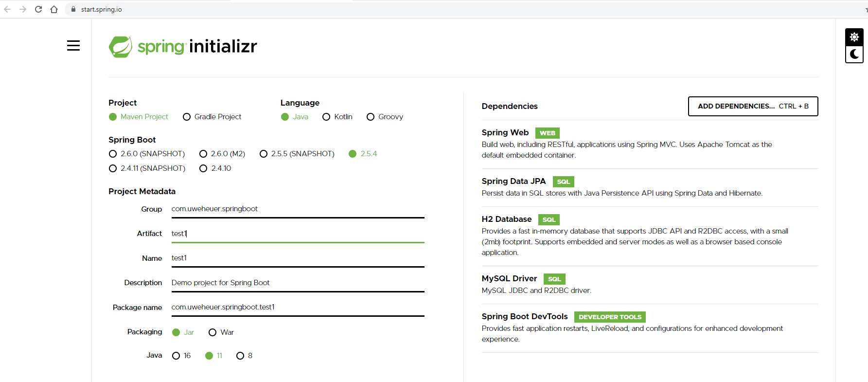Select Gradle Project option
Image resolution: width=868 pixels, height=382 pixels.
tap(187, 117)
